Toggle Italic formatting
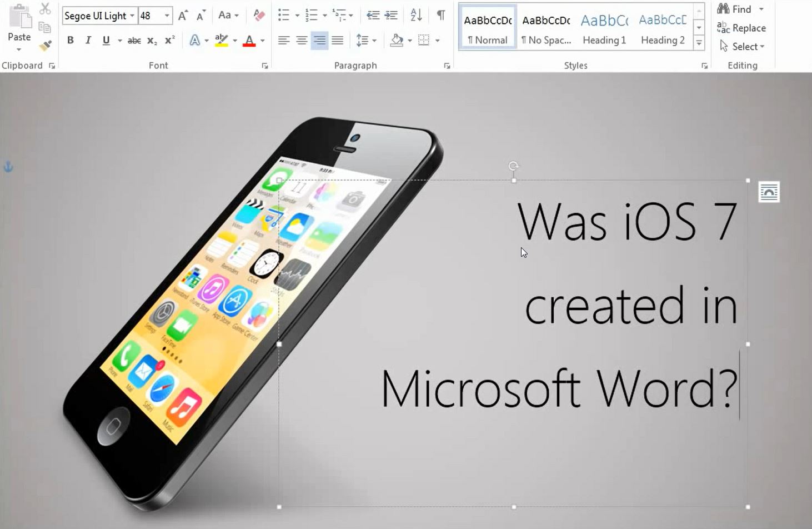Image resolution: width=812 pixels, height=529 pixels. (88, 41)
